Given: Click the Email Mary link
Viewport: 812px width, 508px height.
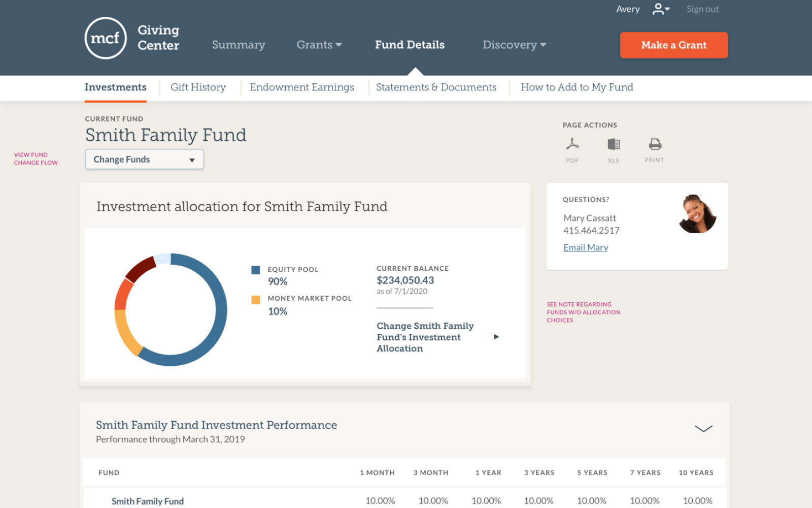Looking at the screenshot, I should coord(585,247).
